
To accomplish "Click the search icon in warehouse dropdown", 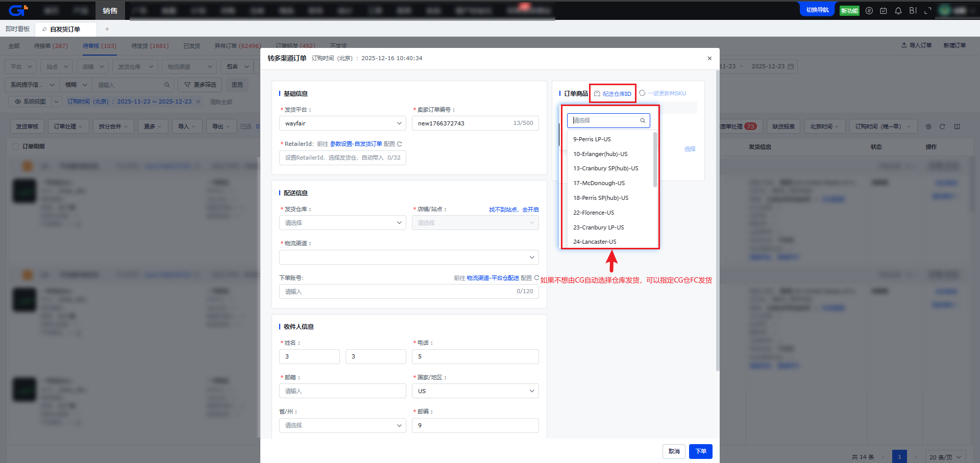I will coord(643,120).
